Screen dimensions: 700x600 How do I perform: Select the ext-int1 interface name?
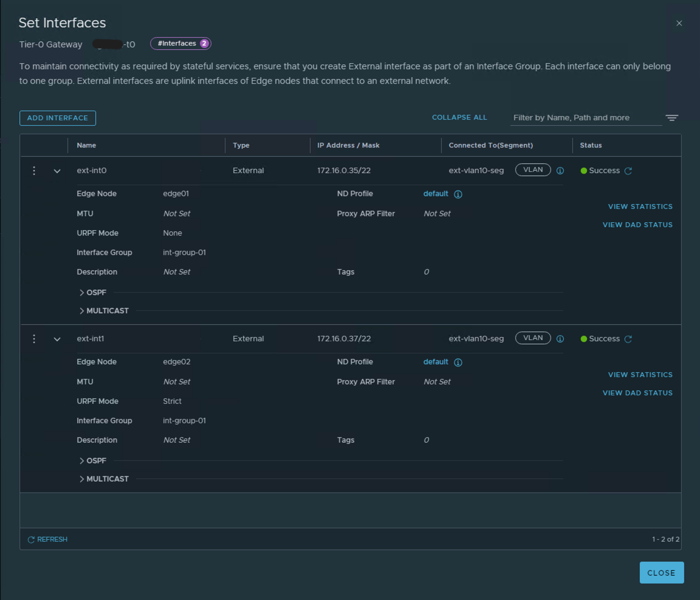(90, 339)
